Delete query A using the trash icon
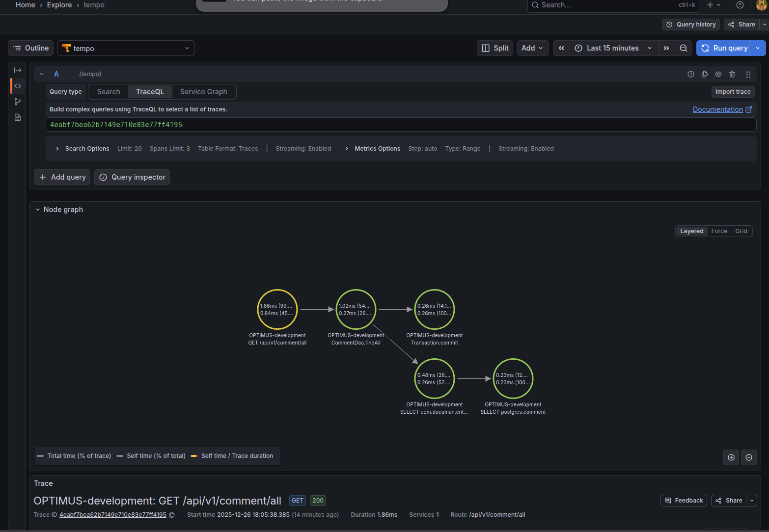Viewport: 769px width, 532px height. (x=732, y=74)
